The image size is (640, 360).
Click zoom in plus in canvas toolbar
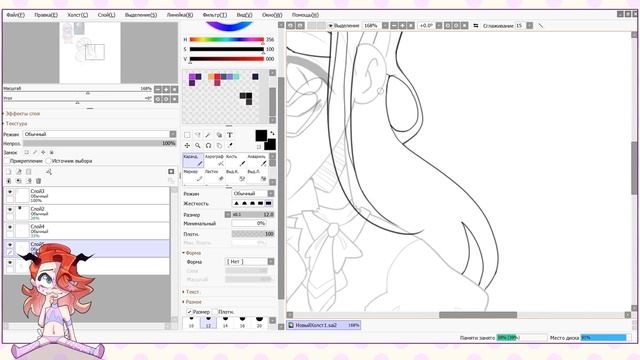pyautogui.click(x=402, y=25)
